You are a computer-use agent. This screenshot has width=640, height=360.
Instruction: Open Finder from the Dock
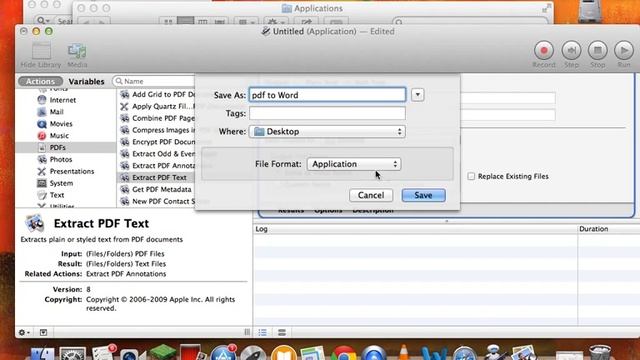coord(42,353)
